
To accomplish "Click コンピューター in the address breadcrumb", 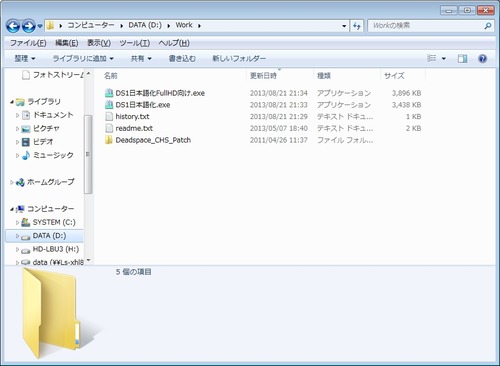I will click(x=91, y=25).
